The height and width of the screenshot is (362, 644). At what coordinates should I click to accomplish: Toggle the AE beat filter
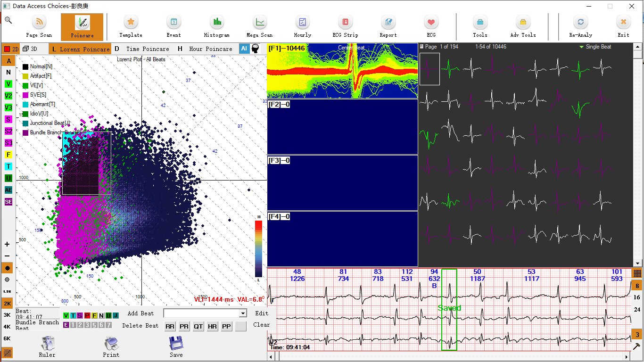coord(8,190)
